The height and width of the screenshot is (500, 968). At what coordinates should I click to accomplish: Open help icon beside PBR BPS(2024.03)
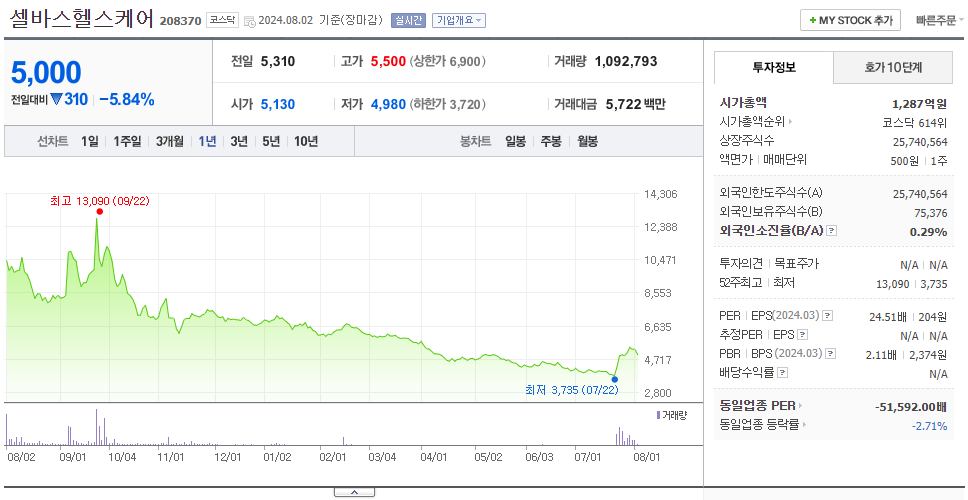click(x=832, y=354)
